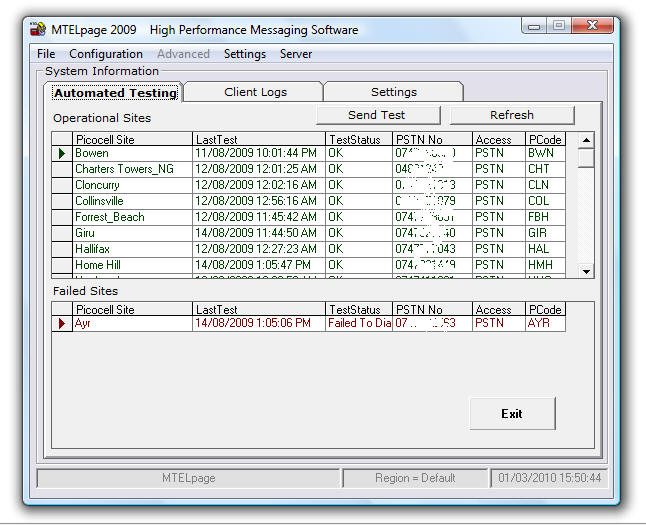Click Bowen's last test time 10:01:44 PM
This screenshot has height=525, width=646.
point(259,153)
